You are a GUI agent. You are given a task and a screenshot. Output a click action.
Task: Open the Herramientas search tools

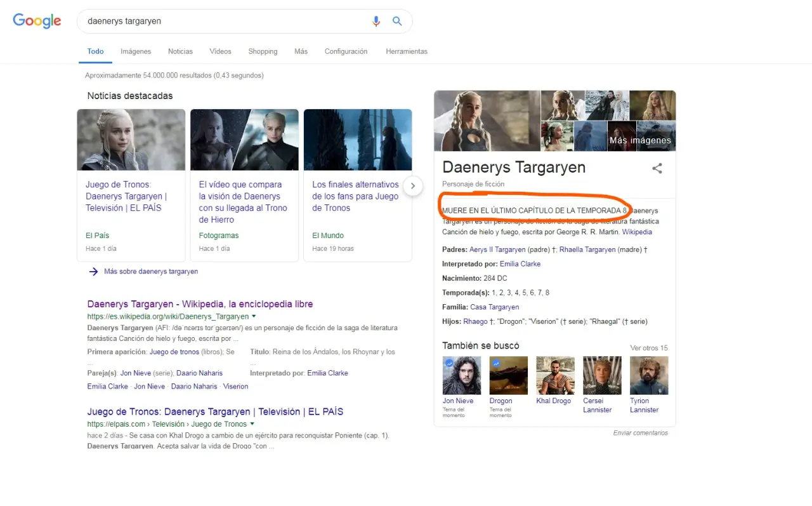coord(406,51)
